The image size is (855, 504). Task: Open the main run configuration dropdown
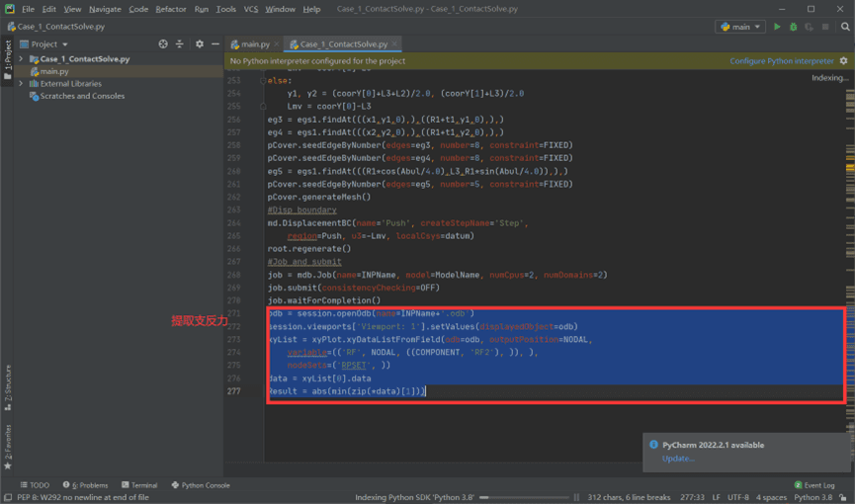[740, 26]
